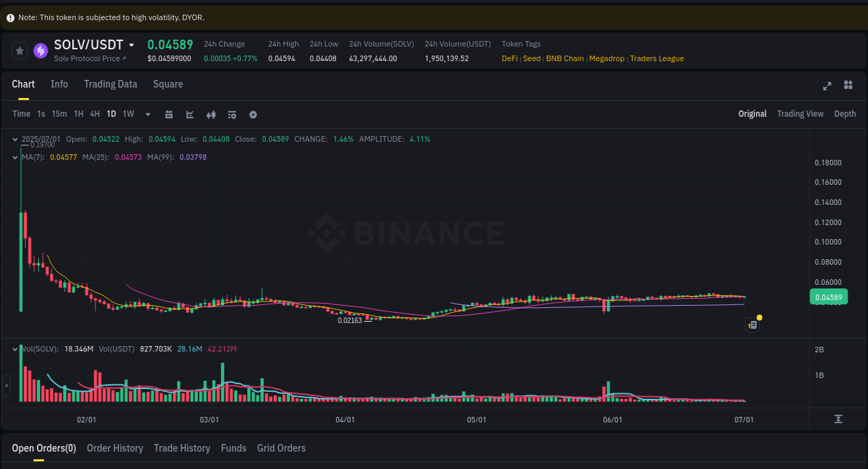This screenshot has height=469, width=868.
Task: Switch chart to Trading View mode
Action: [x=800, y=113]
